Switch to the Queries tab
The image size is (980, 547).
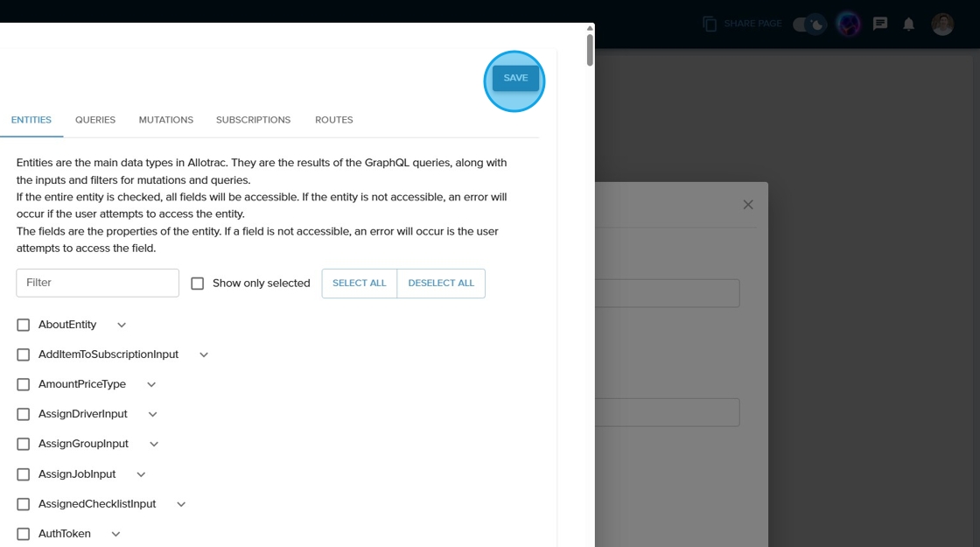tap(95, 120)
